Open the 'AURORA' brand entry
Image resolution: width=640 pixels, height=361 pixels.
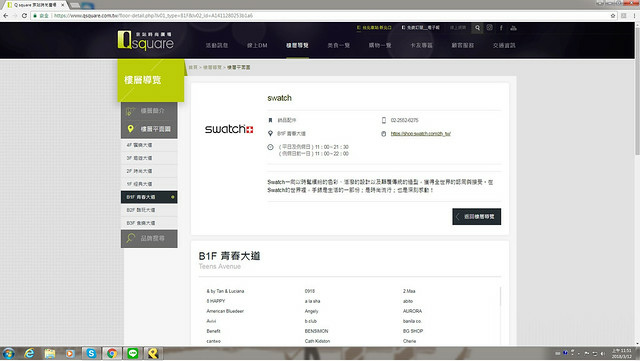click(x=412, y=311)
